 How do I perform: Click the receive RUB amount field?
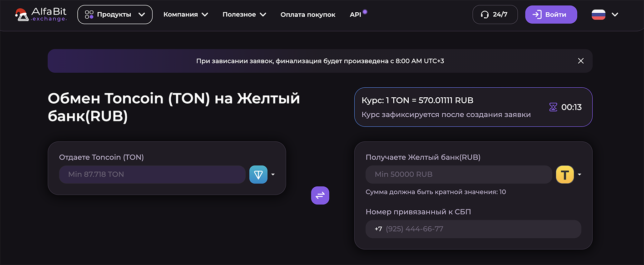click(x=459, y=175)
